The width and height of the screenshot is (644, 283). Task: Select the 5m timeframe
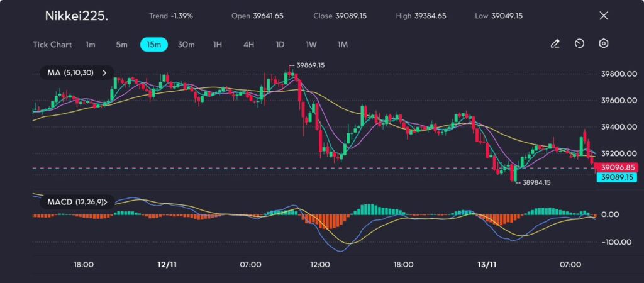point(121,45)
